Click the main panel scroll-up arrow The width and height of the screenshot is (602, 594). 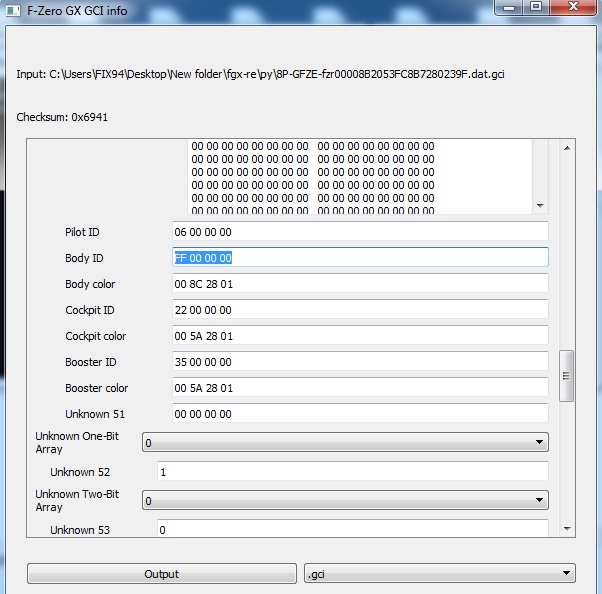[567, 148]
